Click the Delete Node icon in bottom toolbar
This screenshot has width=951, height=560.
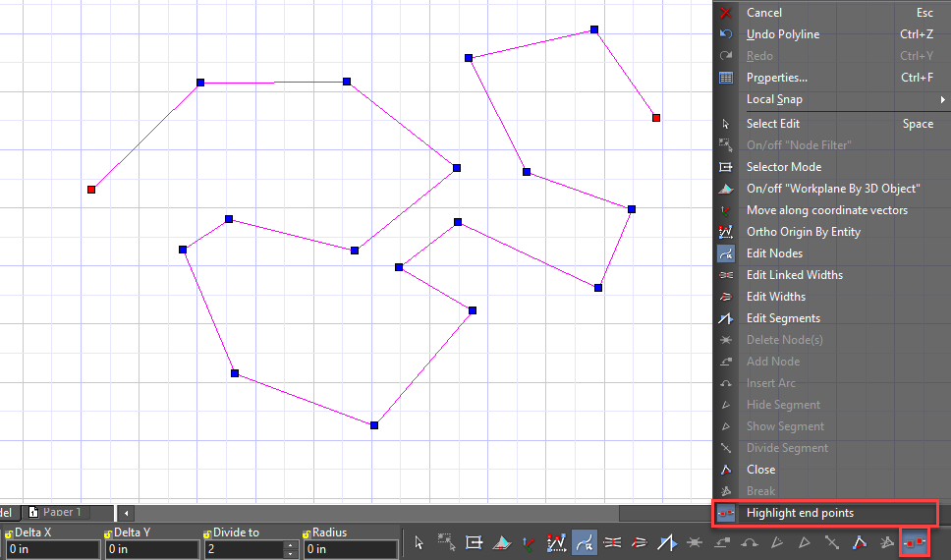pos(695,541)
